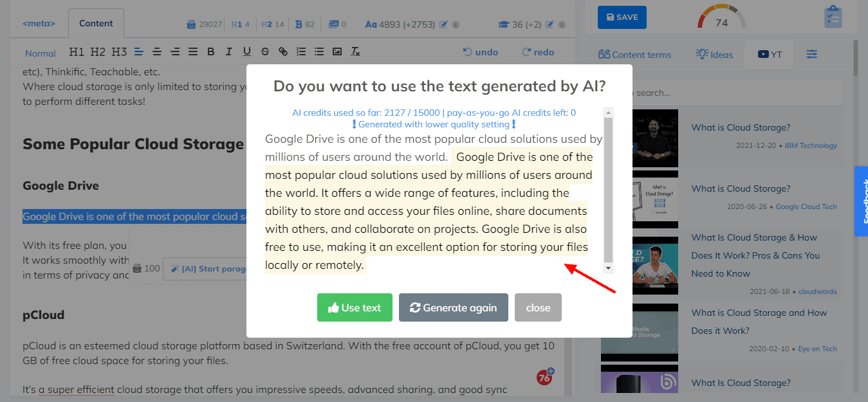868x402 pixels.
Task: Justify the text
Action: tap(192, 52)
